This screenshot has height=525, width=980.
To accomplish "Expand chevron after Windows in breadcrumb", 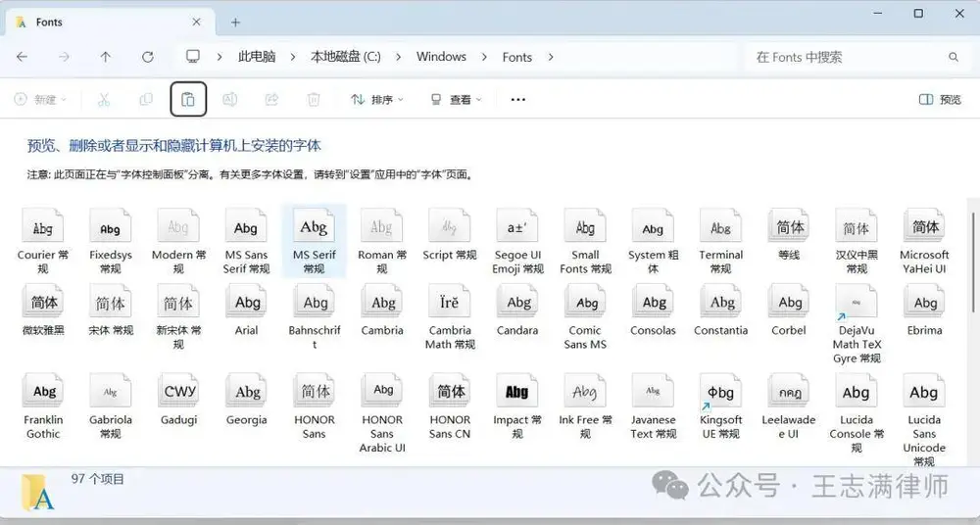I will 484,57.
